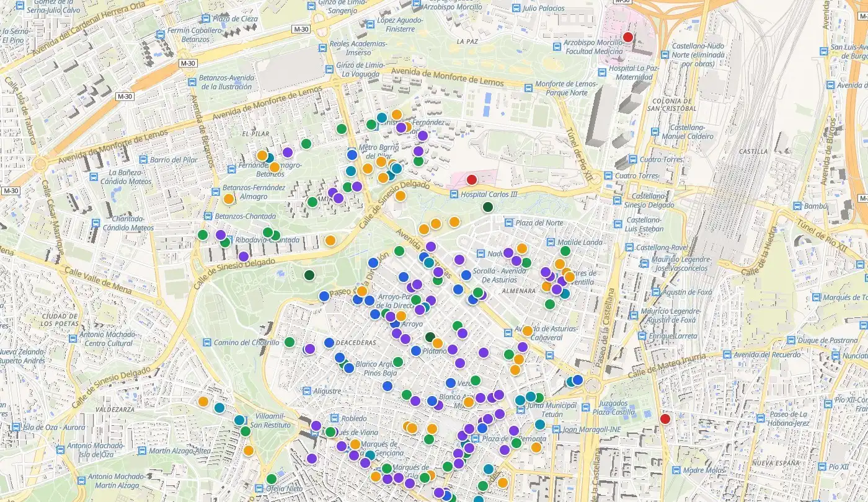Select the Madre Molas bus stop icon
868x502 pixels.
point(675,470)
